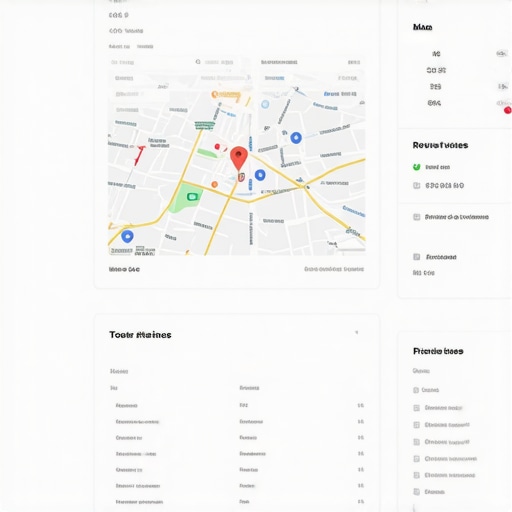Click the orange place label at map top
512x512 pixels.
226,95
